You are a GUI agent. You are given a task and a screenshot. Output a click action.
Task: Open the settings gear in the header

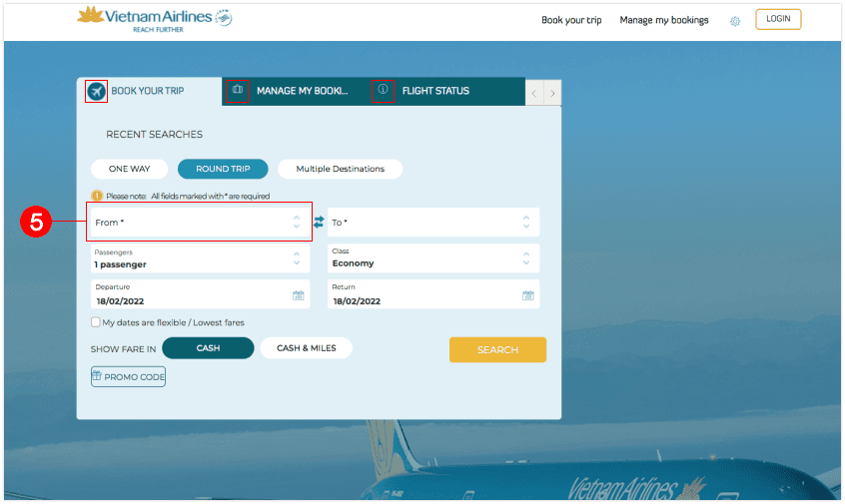(735, 21)
